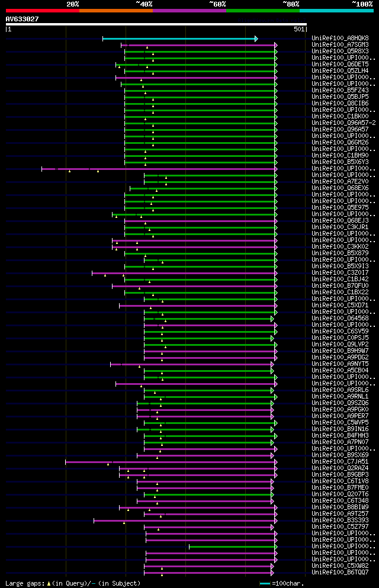Select the UniRef100_B4FHH3 label
The height and width of the screenshot is (588, 379).
[x=340, y=436]
